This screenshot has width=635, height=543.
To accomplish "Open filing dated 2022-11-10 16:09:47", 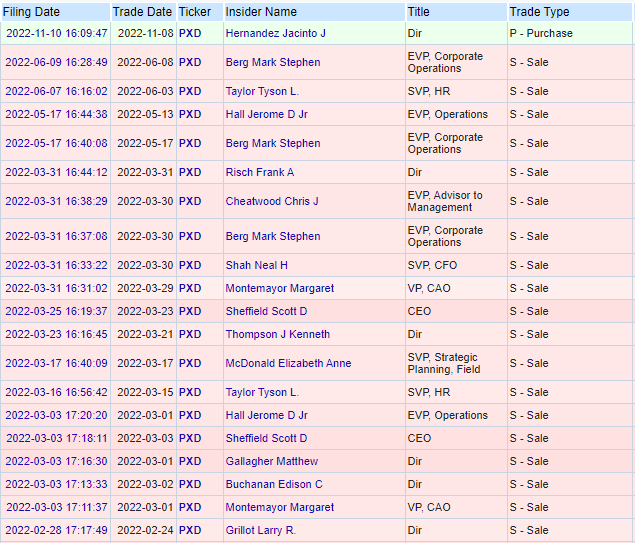I will point(57,33).
